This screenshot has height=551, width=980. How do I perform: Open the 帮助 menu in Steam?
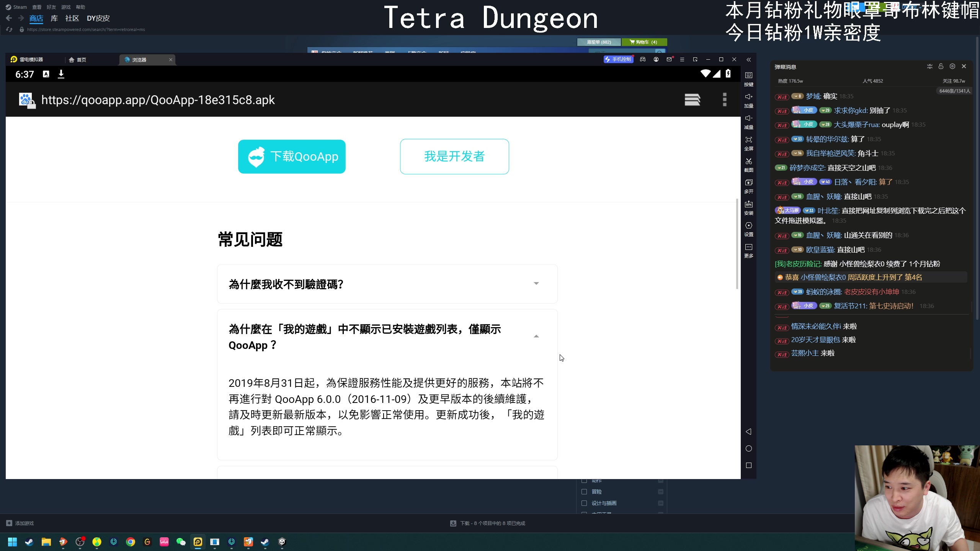pos(80,7)
